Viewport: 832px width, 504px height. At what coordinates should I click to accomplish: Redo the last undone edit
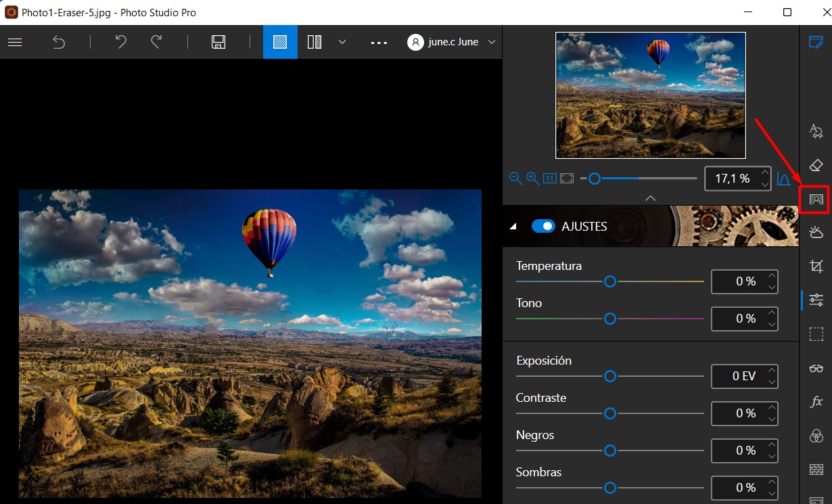point(156,42)
